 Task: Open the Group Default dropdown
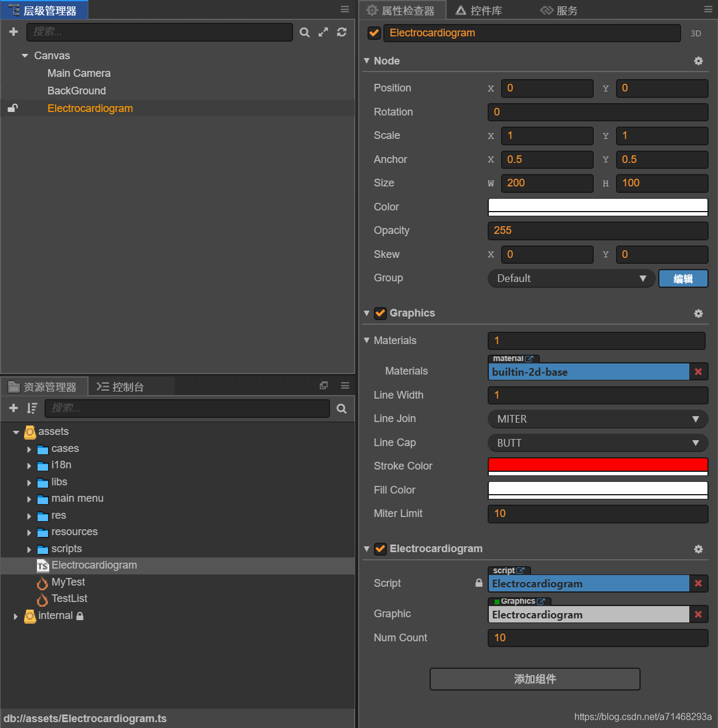pos(571,278)
